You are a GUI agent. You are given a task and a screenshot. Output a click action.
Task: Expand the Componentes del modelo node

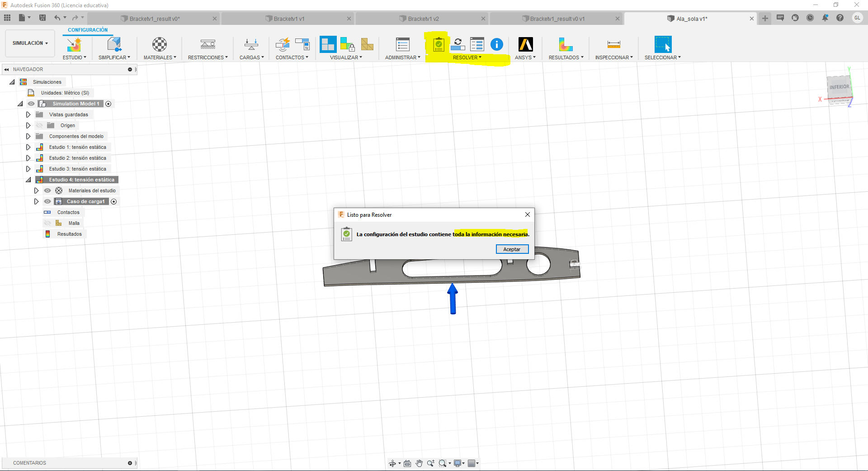[28, 136]
